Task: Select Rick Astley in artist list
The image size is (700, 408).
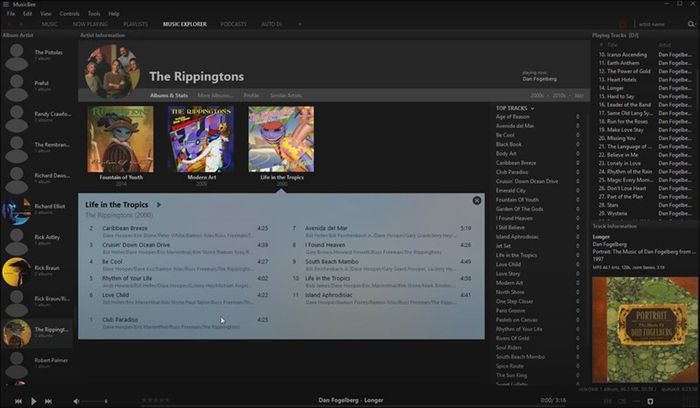Action: tap(38, 241)
